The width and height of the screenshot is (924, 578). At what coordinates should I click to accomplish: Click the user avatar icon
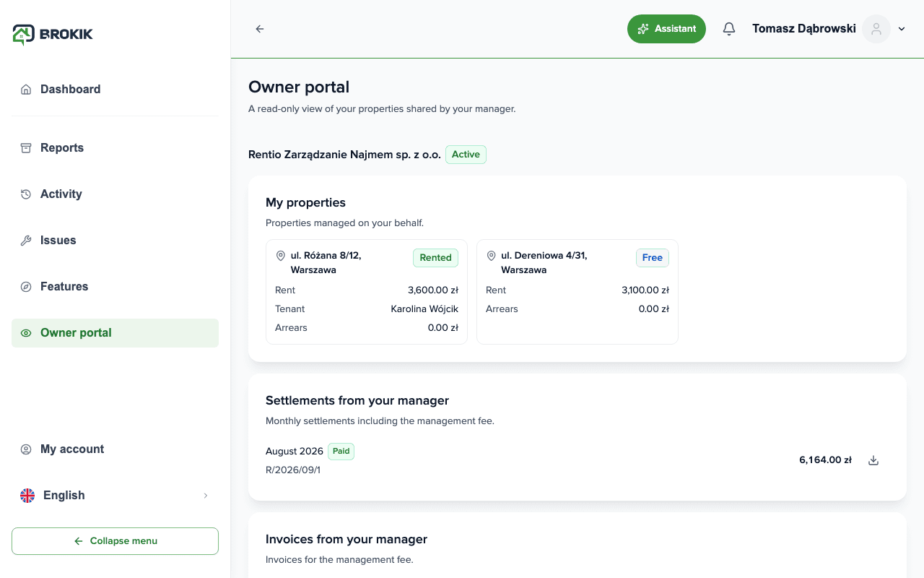(x=876, y=29)
